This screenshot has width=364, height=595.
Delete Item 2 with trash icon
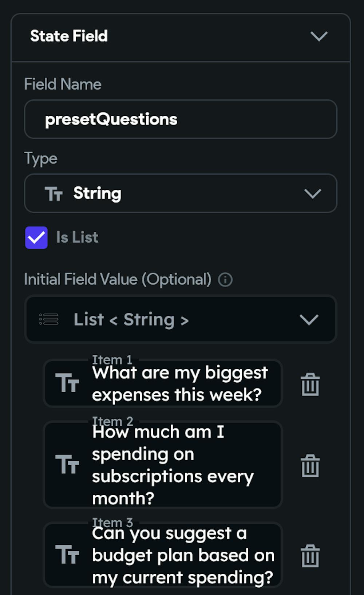click(310, 465)
